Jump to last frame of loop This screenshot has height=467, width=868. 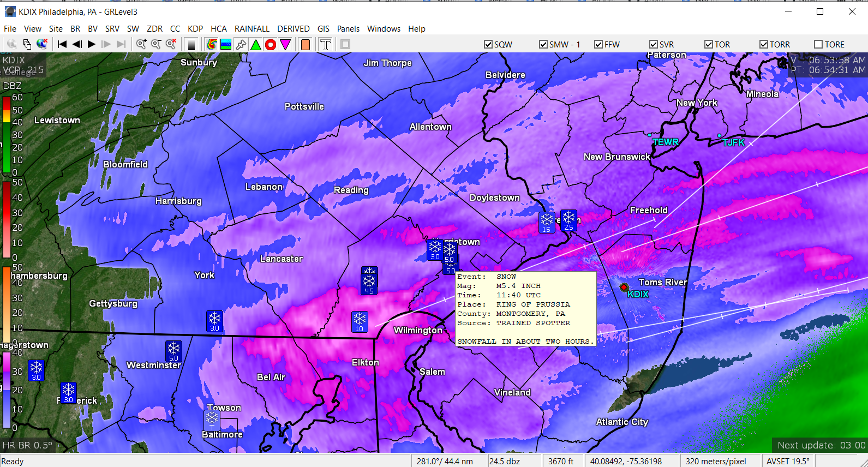(121, 44)
